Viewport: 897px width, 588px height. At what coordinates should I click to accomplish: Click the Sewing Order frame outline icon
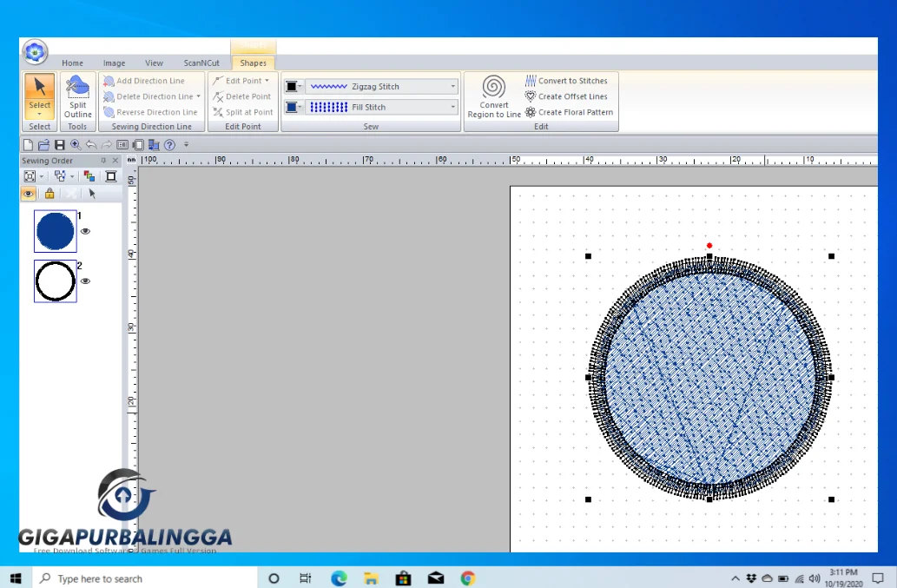[111, 176]
